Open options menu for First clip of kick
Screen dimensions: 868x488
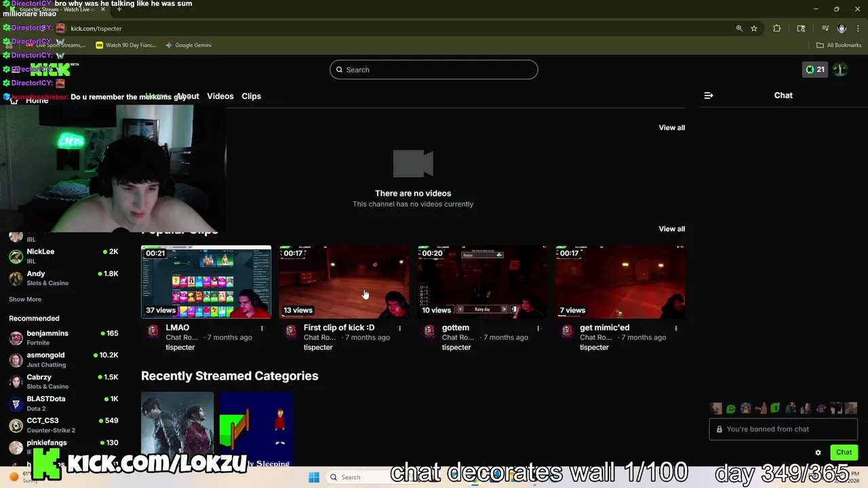click(399, 328)
